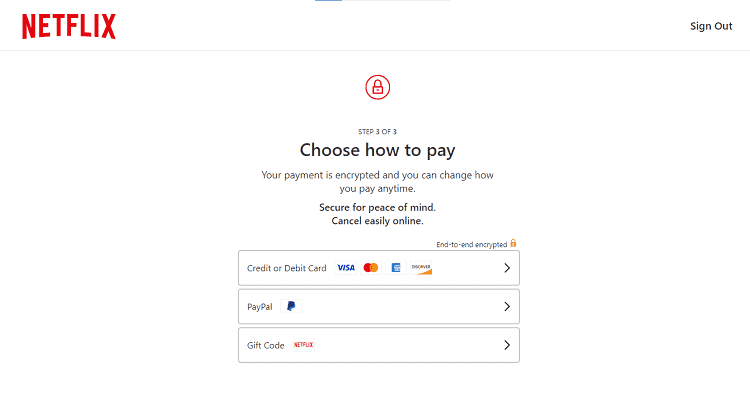Click the End-to-end encrypted text
The width and height of the screenshot is (750, 420).
pos(472,244)
